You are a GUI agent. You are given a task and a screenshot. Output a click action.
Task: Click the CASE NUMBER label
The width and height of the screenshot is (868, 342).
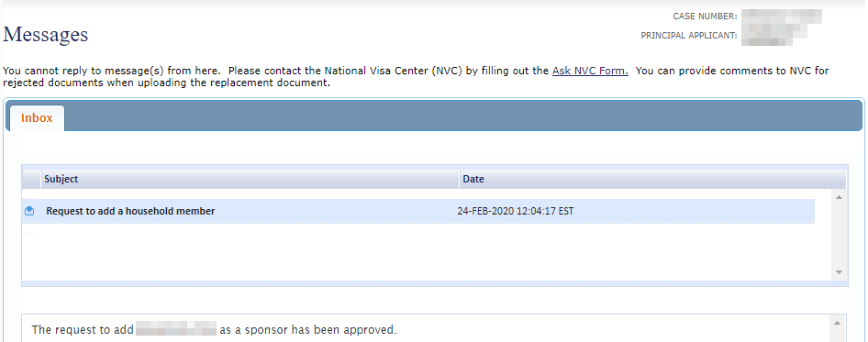[x=705, y=17]
